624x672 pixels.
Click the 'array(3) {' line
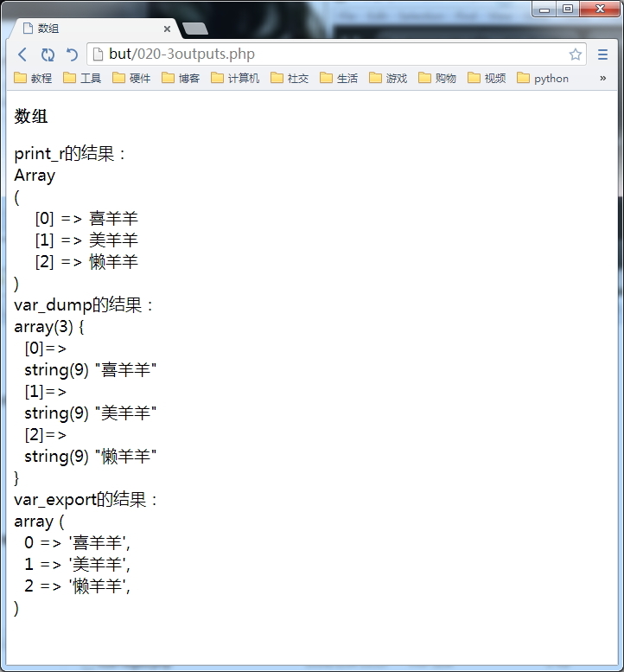pos(49,327)
